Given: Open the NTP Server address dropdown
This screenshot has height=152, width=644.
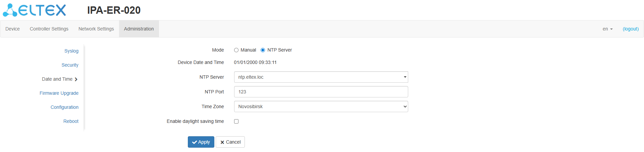Looking at the screenshot, I should (405, 77).
